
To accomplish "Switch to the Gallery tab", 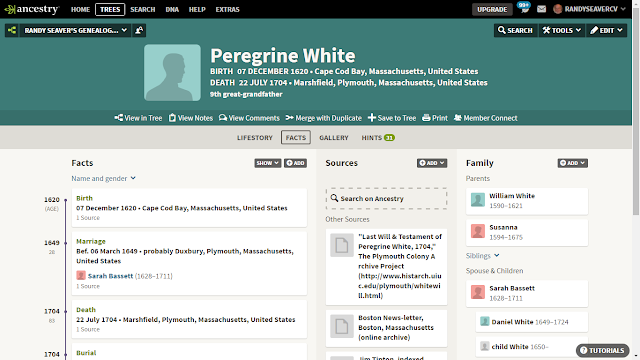I will (x=333, y=138).
